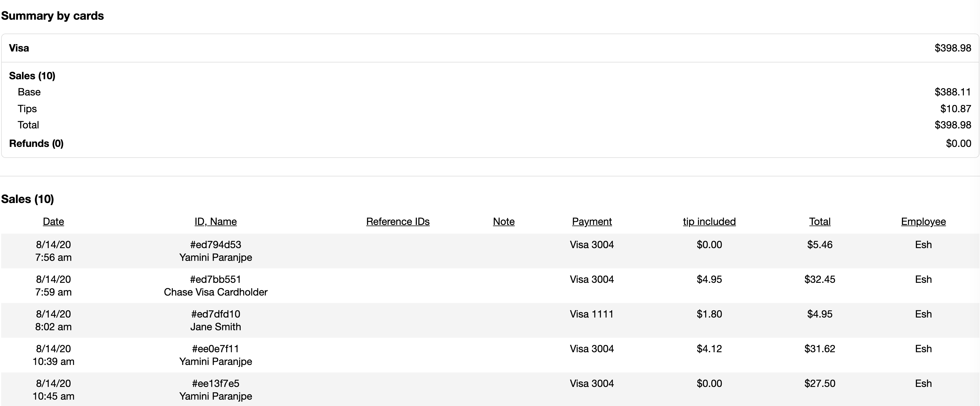Sort by Payment column header
This screenshot has height=406, width=980.
coord(592,221)
